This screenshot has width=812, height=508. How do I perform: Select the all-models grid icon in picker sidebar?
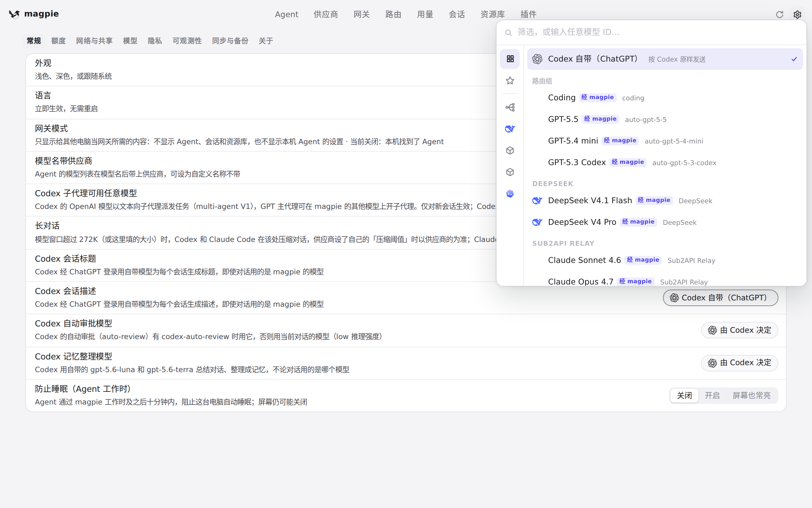pos(510,59)
